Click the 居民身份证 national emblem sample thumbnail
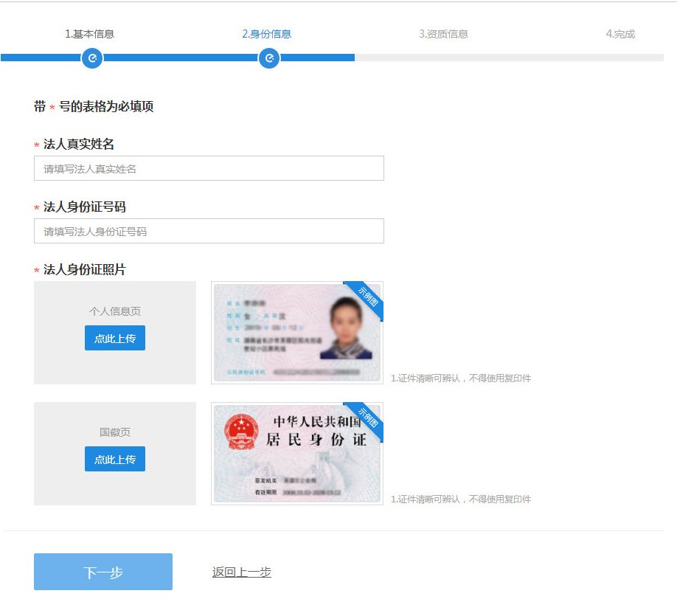The height and width of the screenshot is (616, 677). (x=295, y=454)
